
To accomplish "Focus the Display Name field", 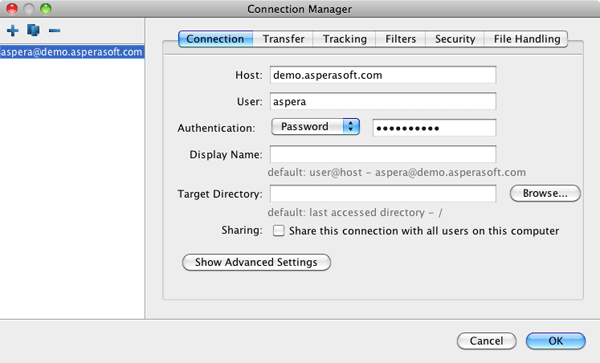I will (x=383, y=154).
